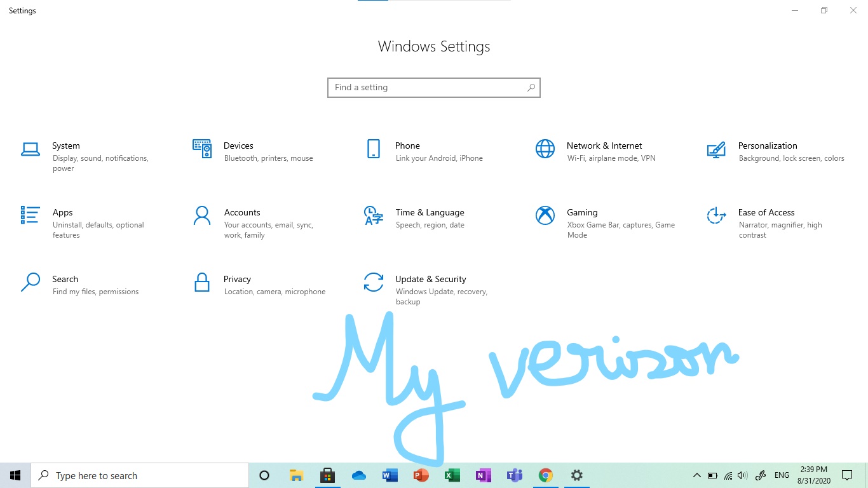The height and width of the screenshot is (488, 868).
Task: Expand the hidden system tray icons
Action: (x=696, y=475)
